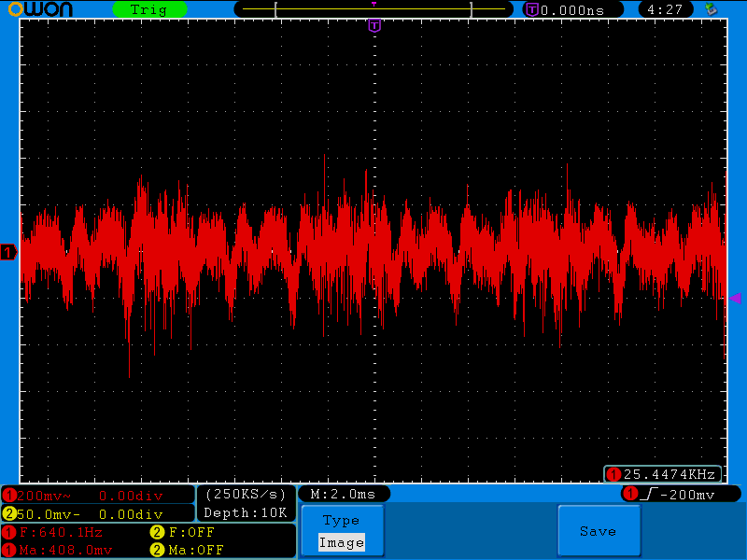Click the green Trig status indicator
747x560 pixels.
(148, 9)
